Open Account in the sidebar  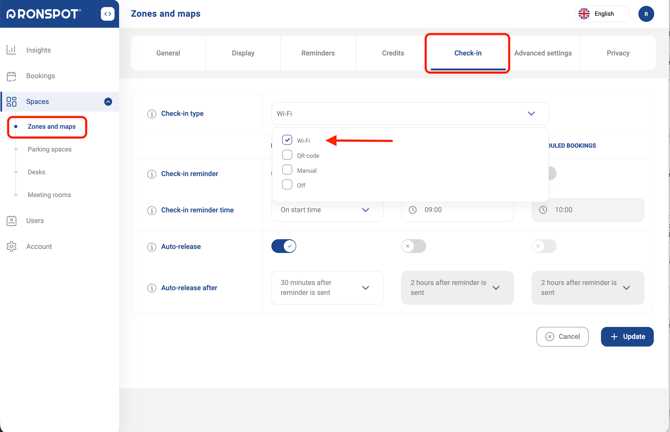pos(39,247)
